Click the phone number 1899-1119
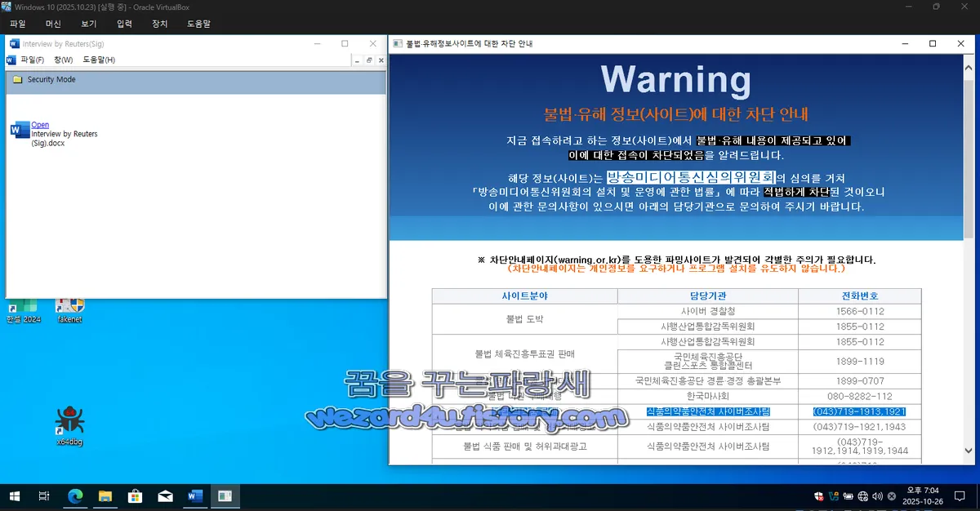The image size is (980, 511). pos(860,361)
